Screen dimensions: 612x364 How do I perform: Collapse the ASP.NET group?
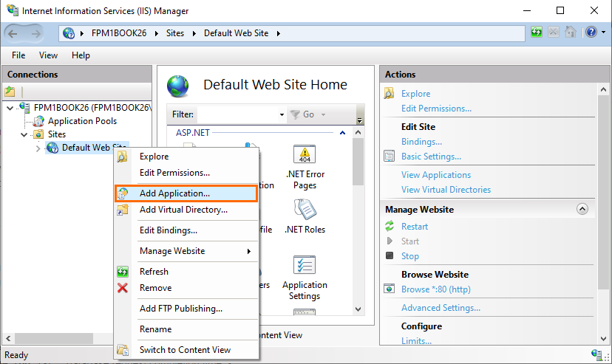[x=342, y=133]
